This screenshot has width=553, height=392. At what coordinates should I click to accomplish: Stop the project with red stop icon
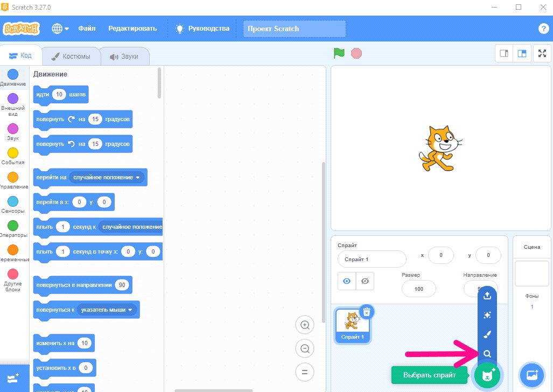click(x=356, y=53)
